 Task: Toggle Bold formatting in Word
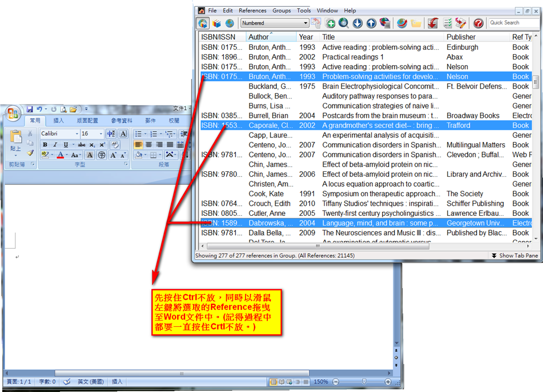45,145
